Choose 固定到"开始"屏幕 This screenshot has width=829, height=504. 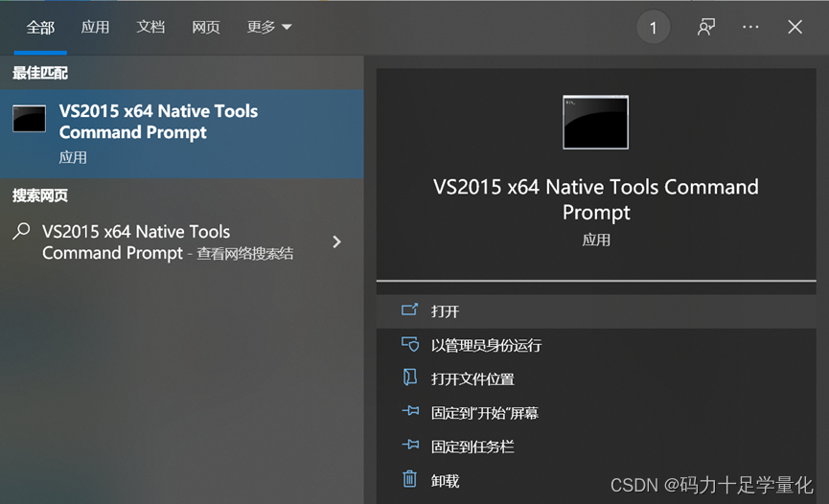(x=596, y=413)
